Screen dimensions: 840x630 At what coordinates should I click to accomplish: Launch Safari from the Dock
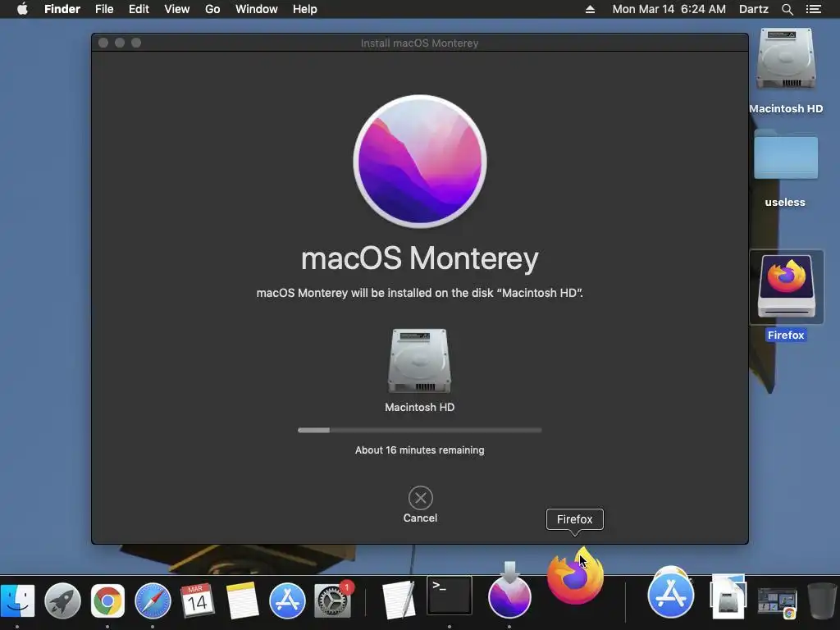[153, 600]
